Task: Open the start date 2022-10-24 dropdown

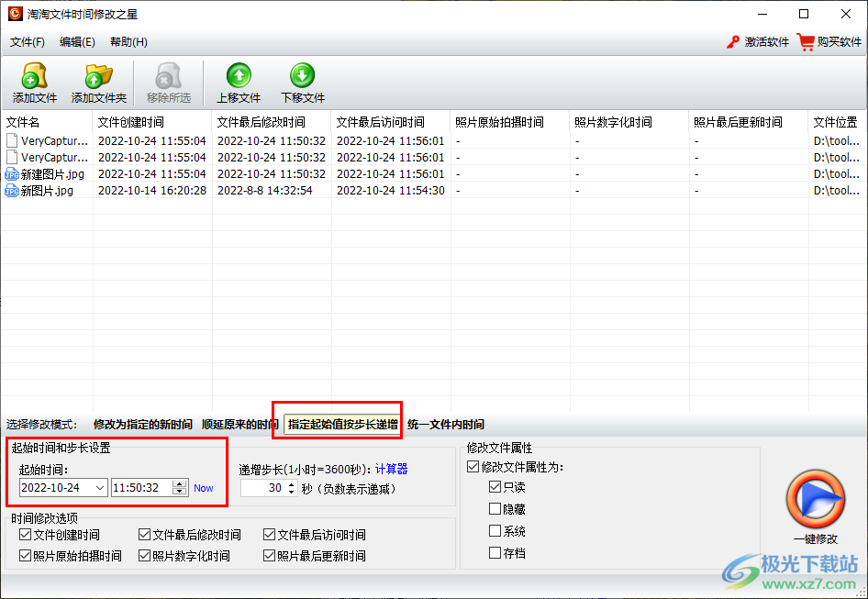Action: pos(100,488)
